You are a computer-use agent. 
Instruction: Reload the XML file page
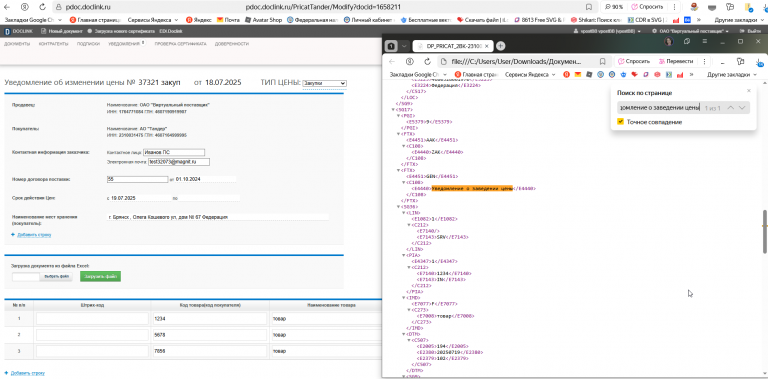[x=427, y=61]
